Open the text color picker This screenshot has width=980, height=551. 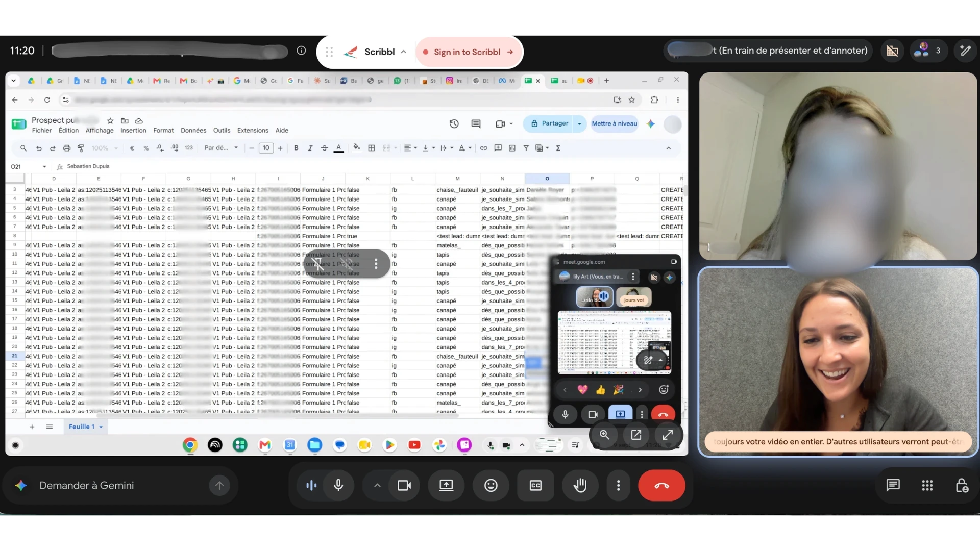(338, 148)
